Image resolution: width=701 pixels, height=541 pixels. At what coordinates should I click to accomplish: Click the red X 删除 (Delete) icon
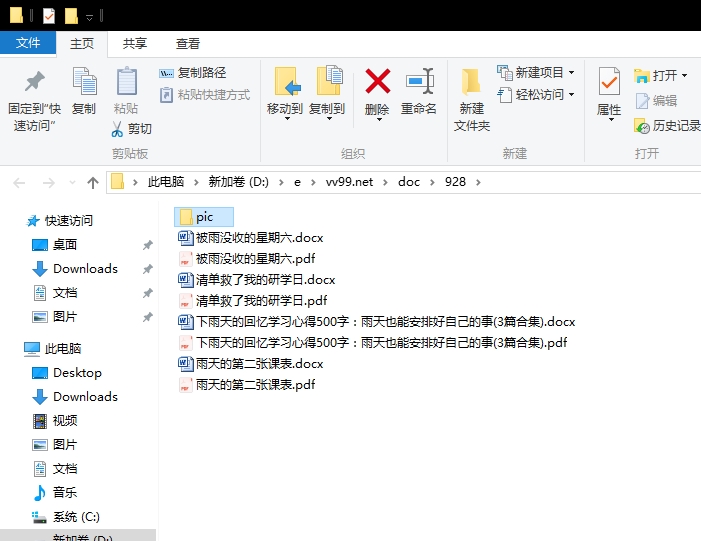[377, 81]
